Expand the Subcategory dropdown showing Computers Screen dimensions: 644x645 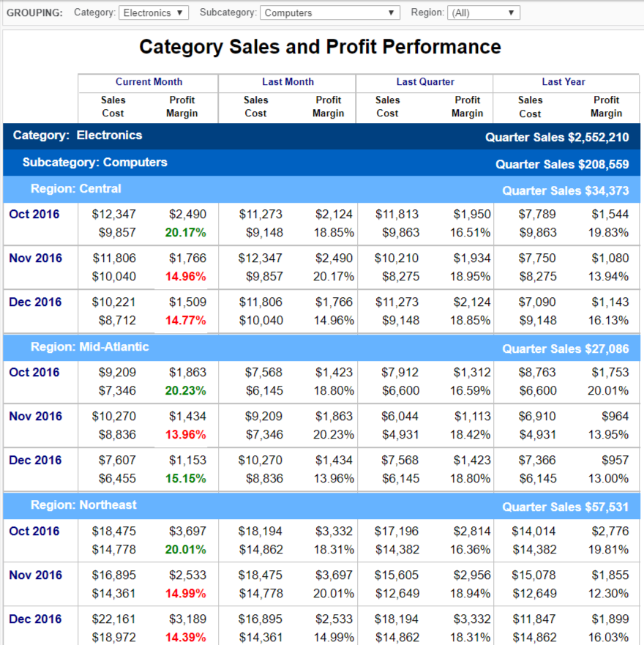(x=330, y=12)
